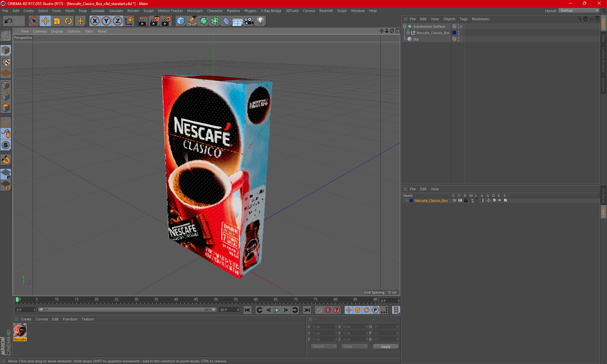Open the Edit Render Settings

coord(166,21)
